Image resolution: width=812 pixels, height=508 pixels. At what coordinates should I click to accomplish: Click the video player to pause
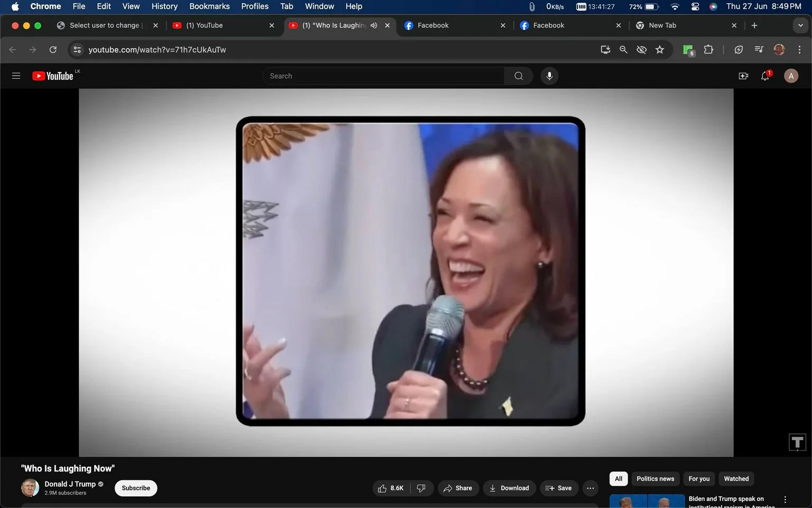406,273
